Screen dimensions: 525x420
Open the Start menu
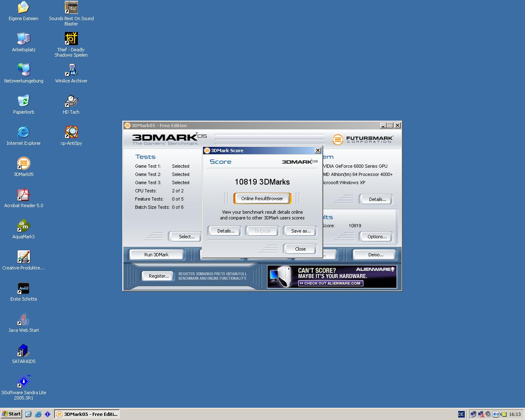click(11, 414)
